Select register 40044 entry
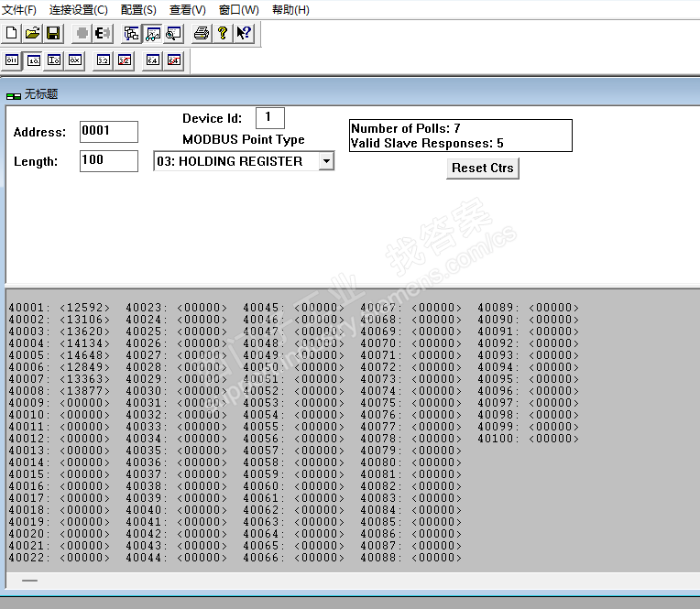 (x=176, y=558)
